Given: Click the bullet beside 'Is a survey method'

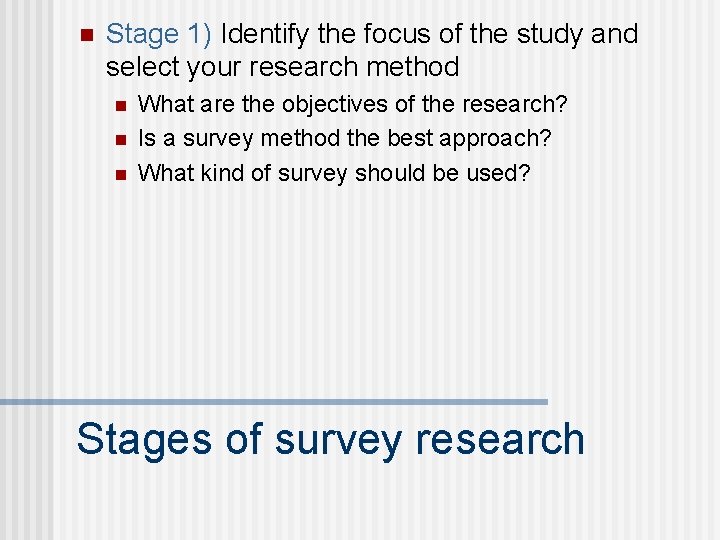Looking at the screenshot, I should pyautogui.click(x=120, y=140).
